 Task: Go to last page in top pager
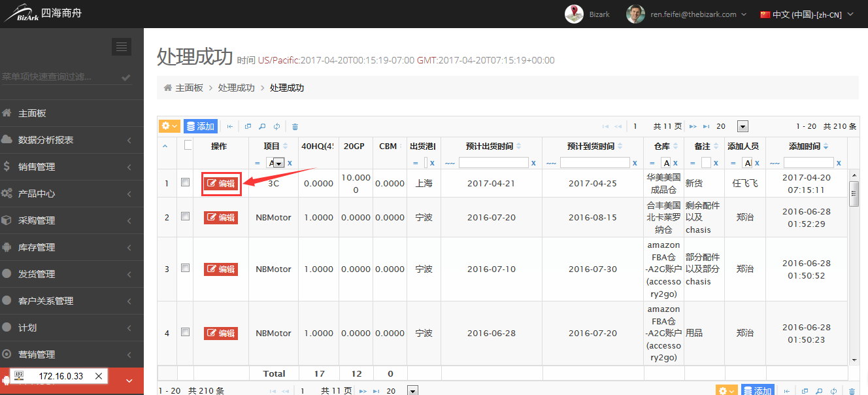pyautogui.click(x=706, y=126)
